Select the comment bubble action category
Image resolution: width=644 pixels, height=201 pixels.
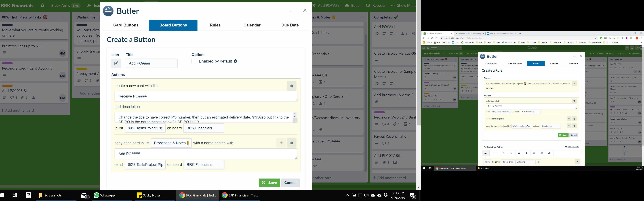pos(527,153)
